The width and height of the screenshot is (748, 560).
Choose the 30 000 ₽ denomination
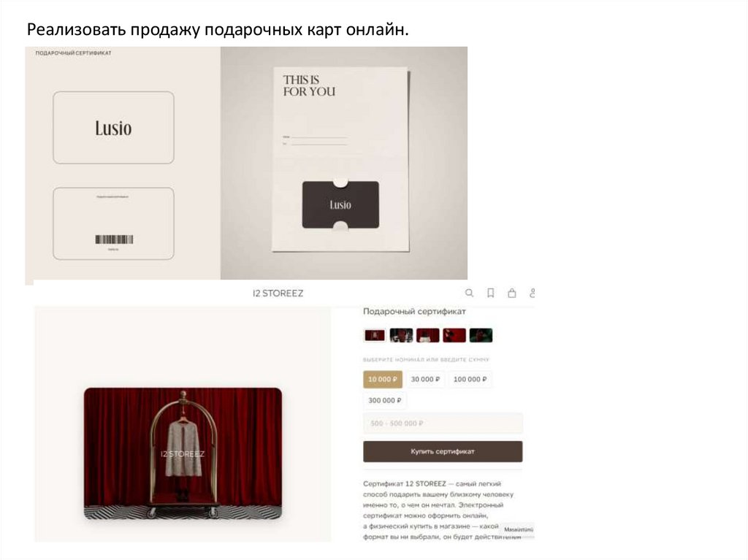pyautogui.click(x=426, y=379)
